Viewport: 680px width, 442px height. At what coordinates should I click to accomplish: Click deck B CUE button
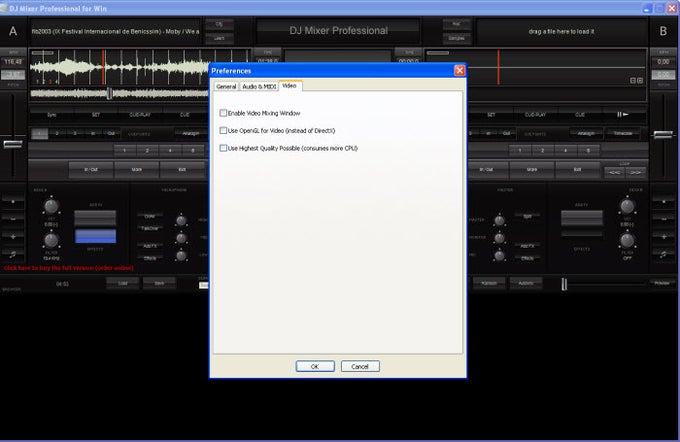[x=580, y=115]
